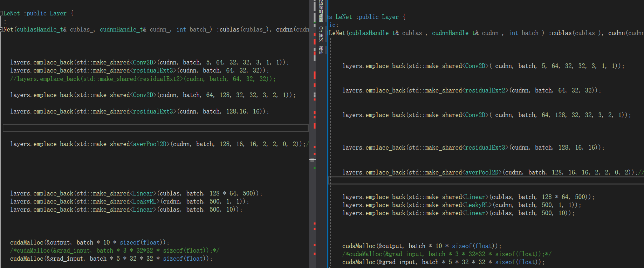This screenshot has height=268, width=644.
Task: Click averPool2D line in left editor
Action: tap(159, 144)
